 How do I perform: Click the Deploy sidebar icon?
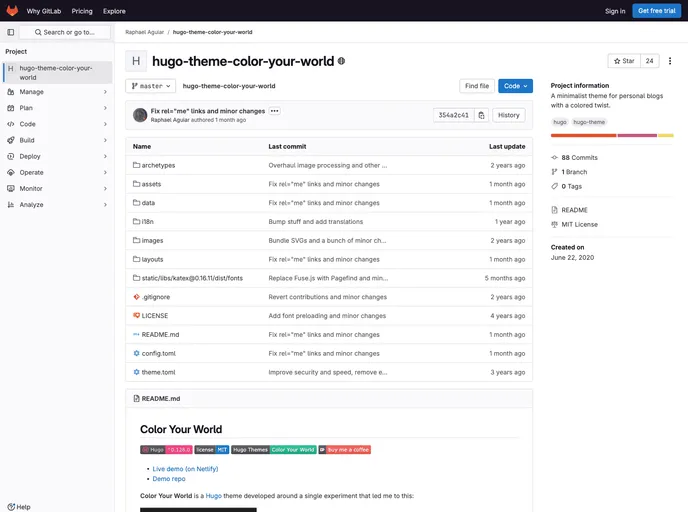[x=11, y=156]
